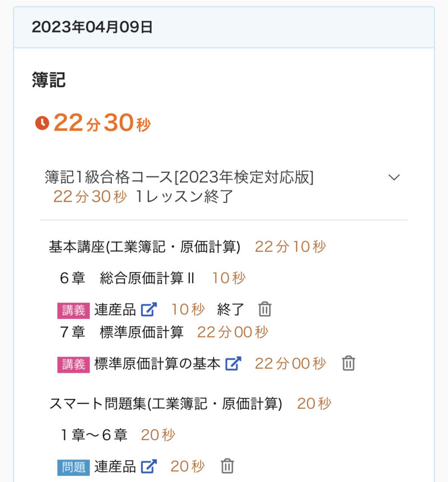
Task: Collapse the 簿記1級合格コース chevron
Action: click(394, 177)
